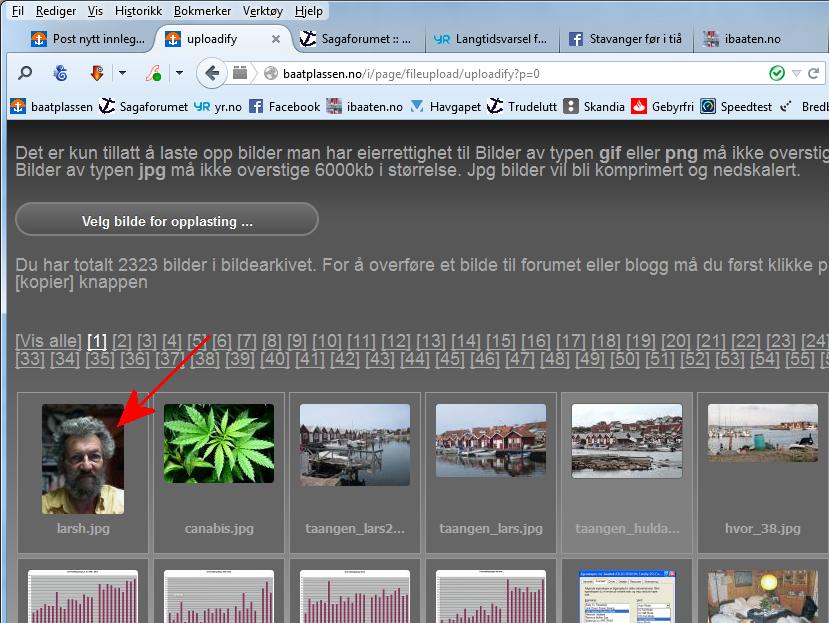Viewport: 829px width, 623px height.
Task: Switch to the 'Stavanger før i tiå' tab
Action: pyautogui.click(x=626, y=39)
